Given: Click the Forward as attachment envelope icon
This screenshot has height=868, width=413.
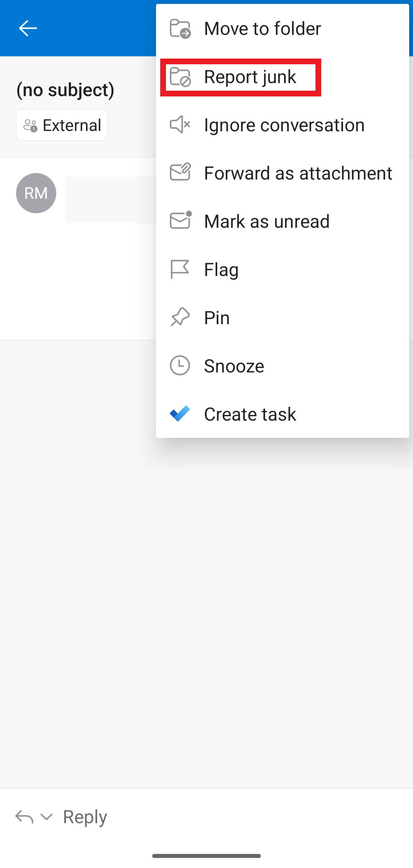Looking at the screenshot, I should click(180, 173).
